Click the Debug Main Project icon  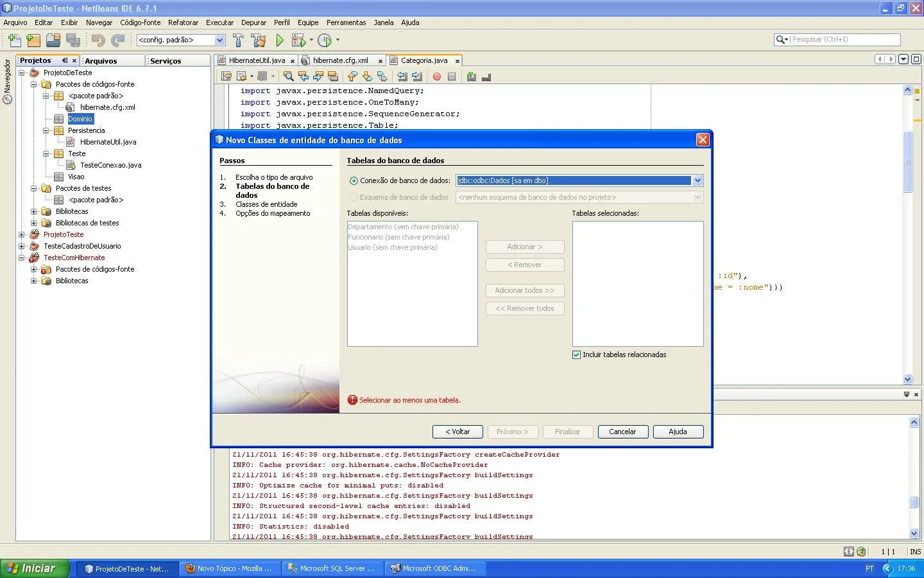coord(298,40)
